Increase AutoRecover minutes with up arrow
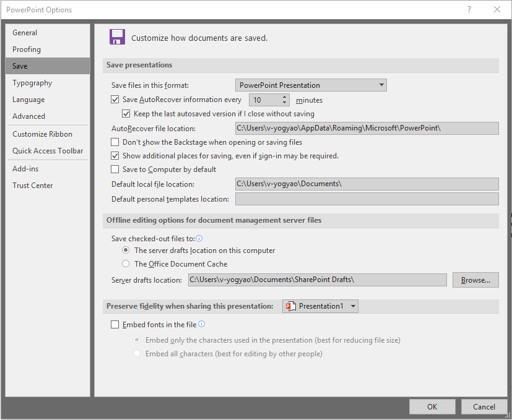This screenshot has width=512, height=420. 284,97
